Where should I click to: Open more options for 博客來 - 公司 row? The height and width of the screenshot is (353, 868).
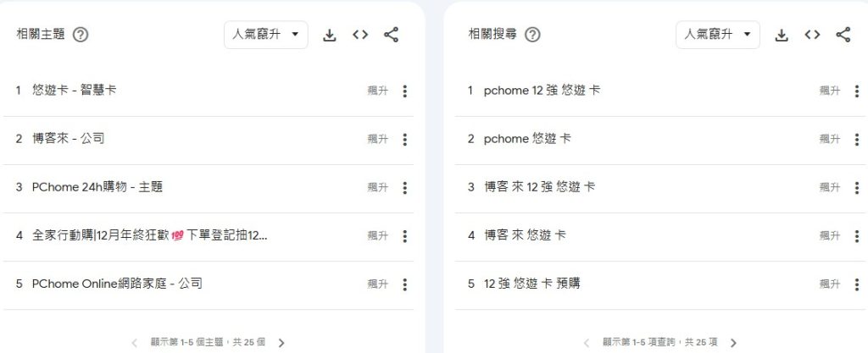(x=404, y=139)
